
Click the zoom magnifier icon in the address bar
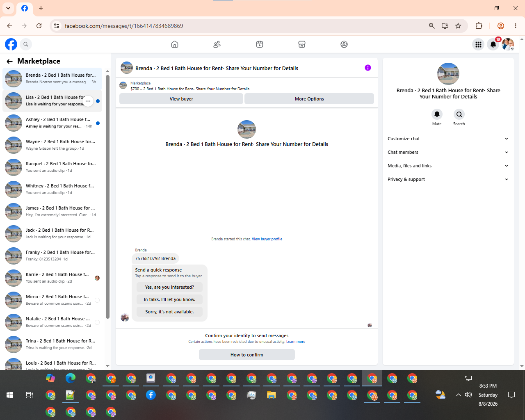click(431, 26)
